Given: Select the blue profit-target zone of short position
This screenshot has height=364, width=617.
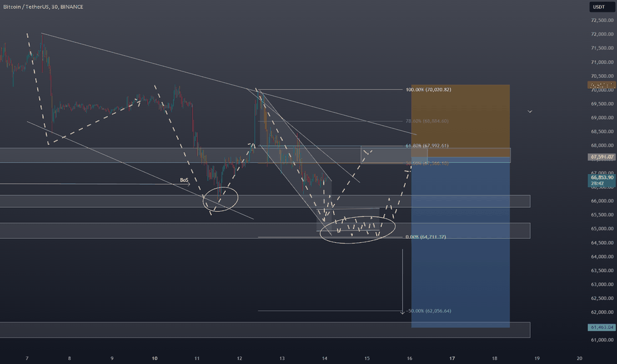Looking at the screenshot, I should tap(460, 242).
